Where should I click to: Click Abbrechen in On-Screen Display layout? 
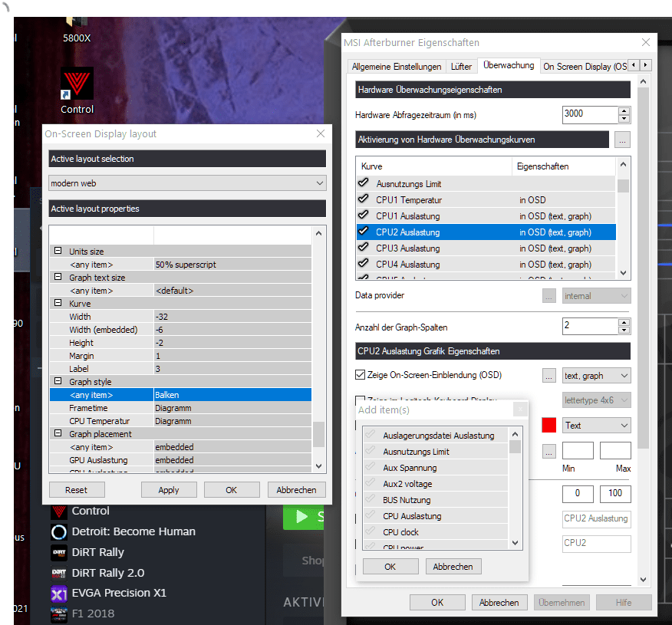point(297,490)
